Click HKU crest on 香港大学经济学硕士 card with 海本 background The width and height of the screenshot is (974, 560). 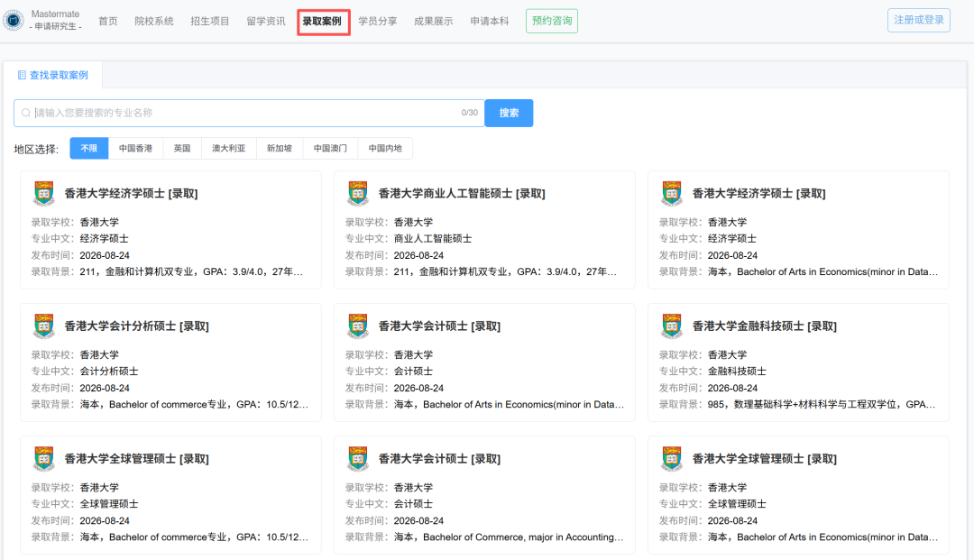pos(672,194)
